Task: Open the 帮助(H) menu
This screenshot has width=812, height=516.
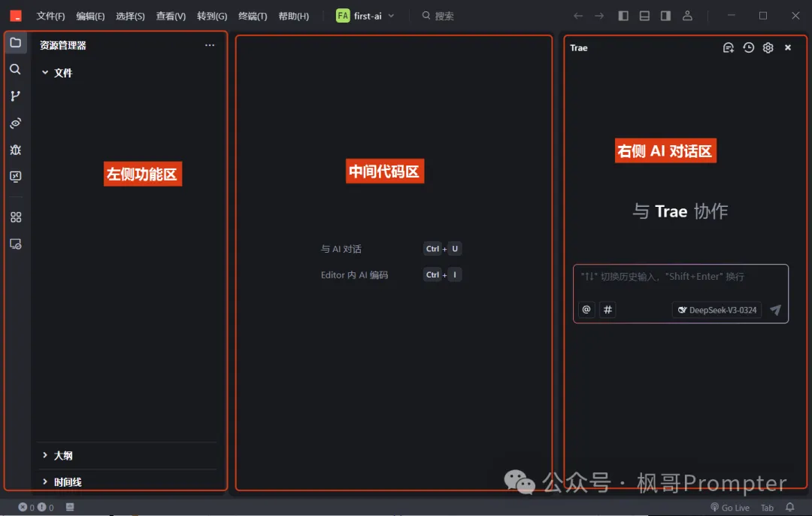Action: (x=294, y=16)
